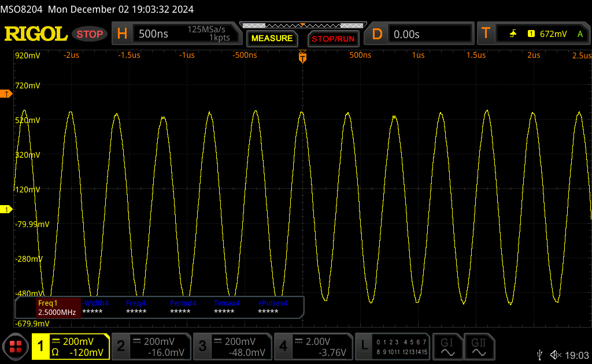Open the function navigation menu icon

16,347
